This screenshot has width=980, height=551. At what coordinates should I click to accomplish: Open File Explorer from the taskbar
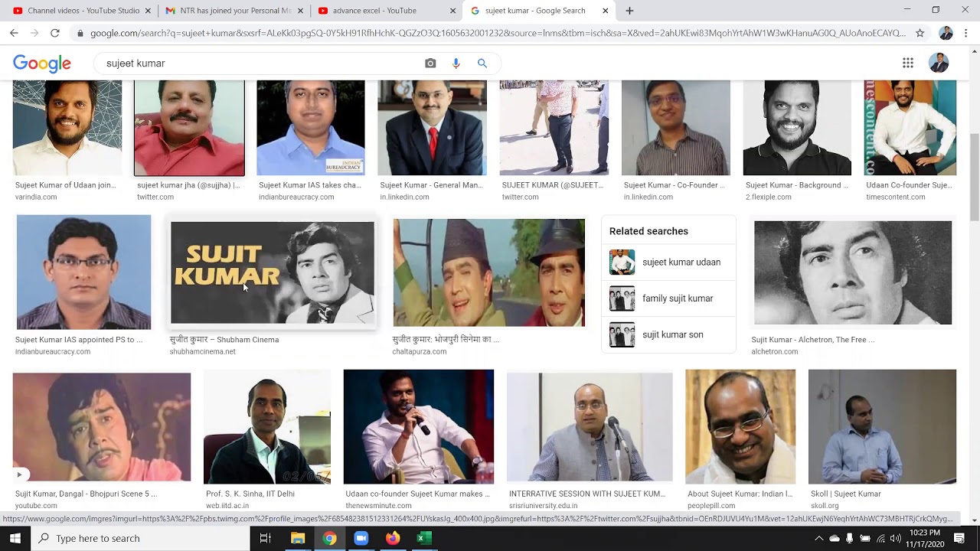(x=298, y=538)
